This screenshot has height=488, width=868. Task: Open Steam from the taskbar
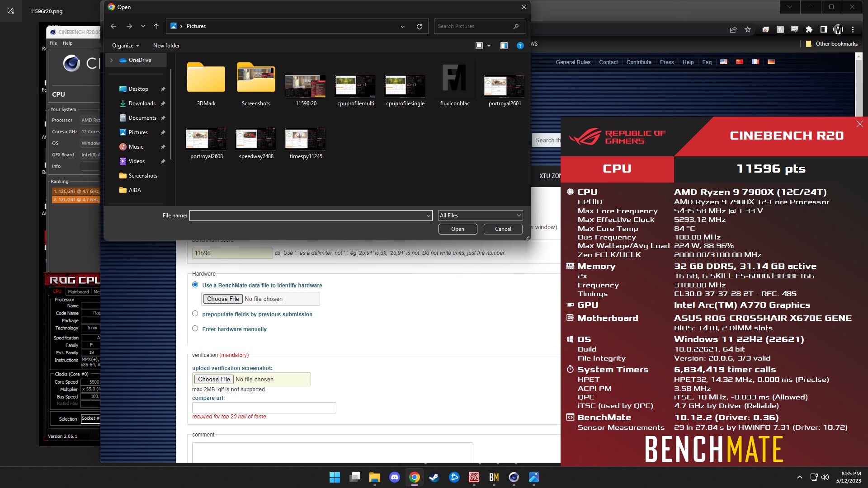(434, 477)
